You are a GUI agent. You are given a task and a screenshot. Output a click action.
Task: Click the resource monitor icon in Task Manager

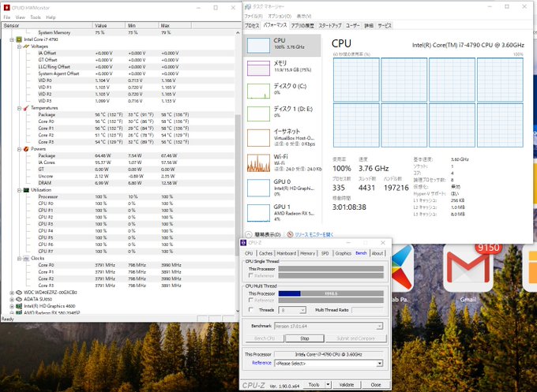[290, 235]
